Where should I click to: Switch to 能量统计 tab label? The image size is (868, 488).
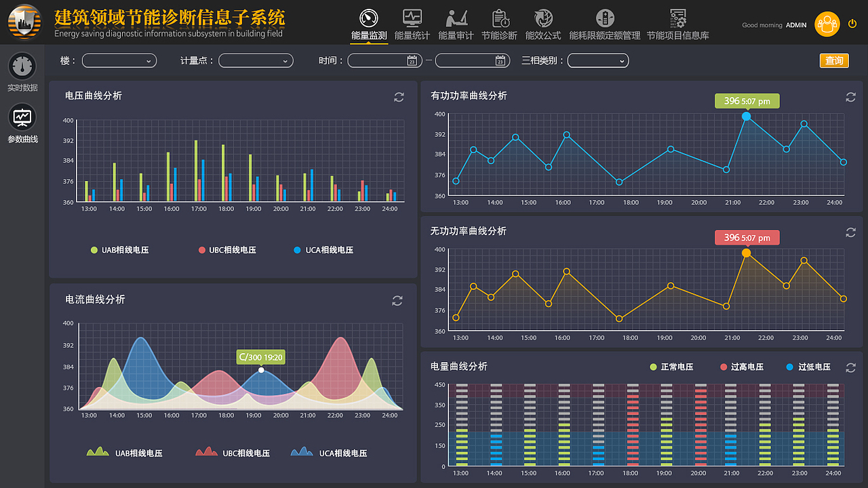click(x=412, y=35)
